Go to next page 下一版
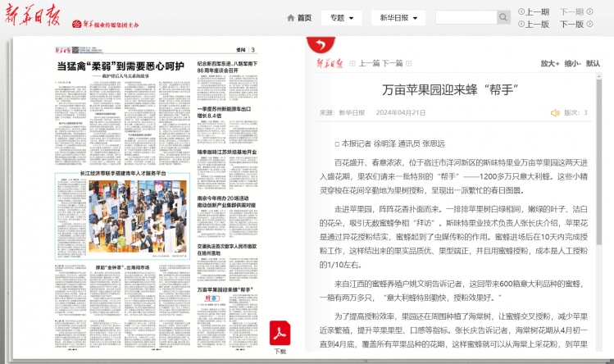 point(571,24)
